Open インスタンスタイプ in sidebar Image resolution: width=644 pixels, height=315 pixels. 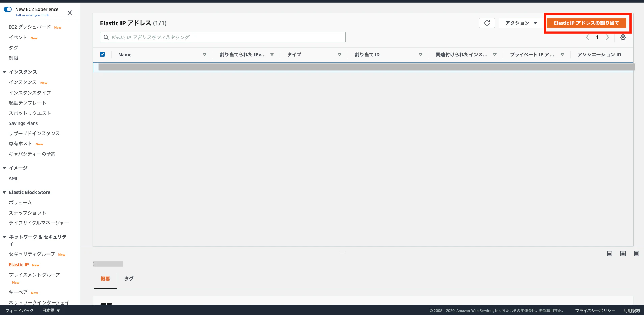pos(30,93)
